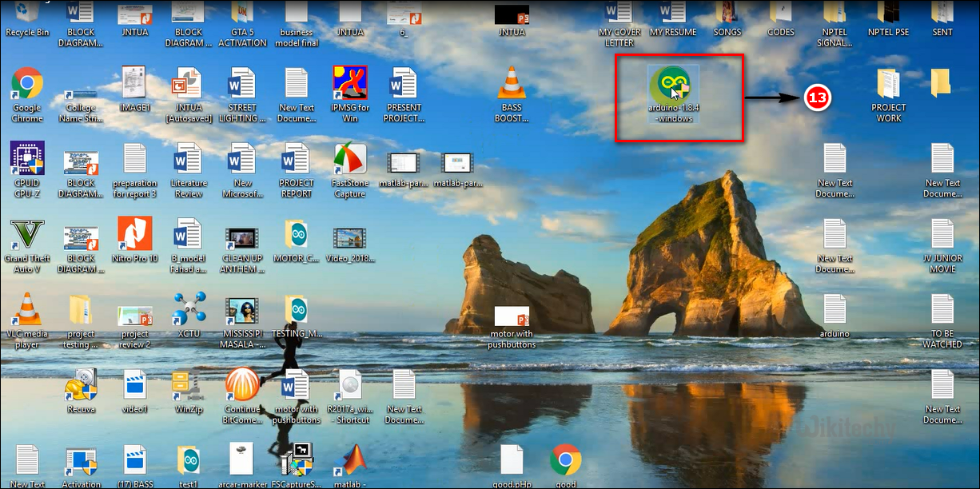Click the FastStone Capture shortcut
980x489 pixels.
point(349,159)
